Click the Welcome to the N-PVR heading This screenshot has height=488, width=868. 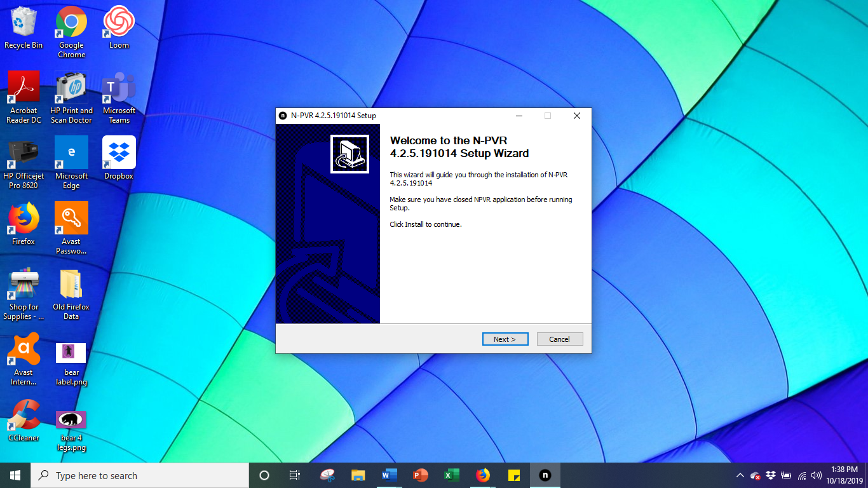point(459,147)
